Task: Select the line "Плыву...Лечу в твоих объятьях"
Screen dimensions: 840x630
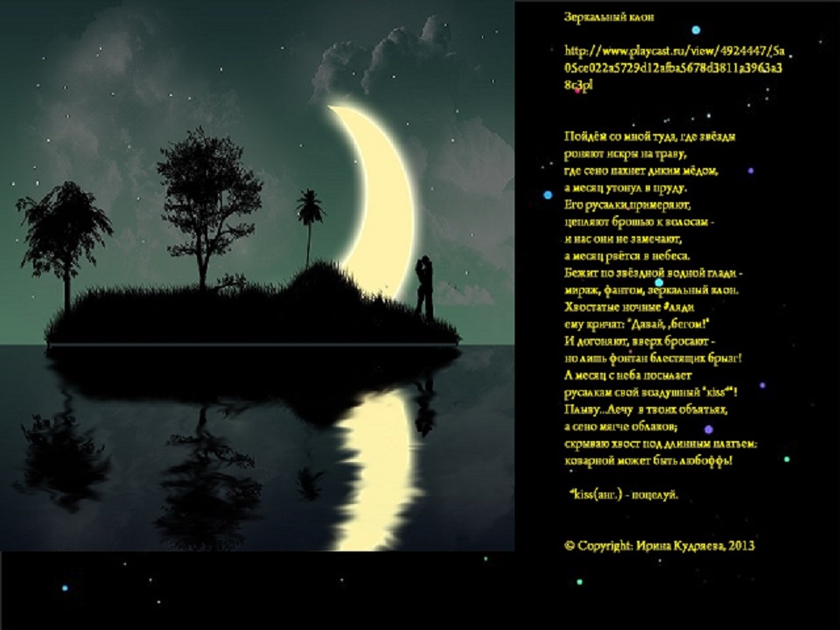Action: (646, 409)
